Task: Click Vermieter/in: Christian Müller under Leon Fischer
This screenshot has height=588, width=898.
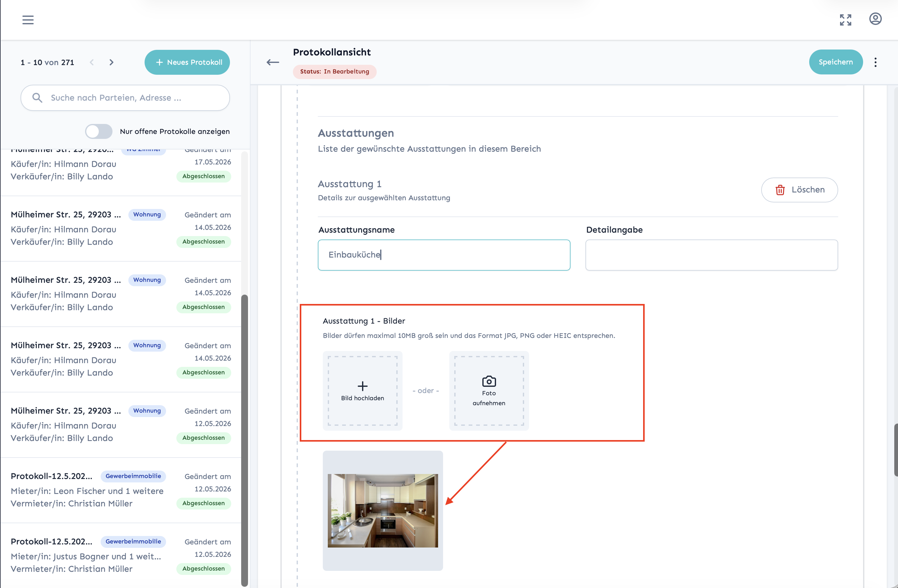Action: 72,504
